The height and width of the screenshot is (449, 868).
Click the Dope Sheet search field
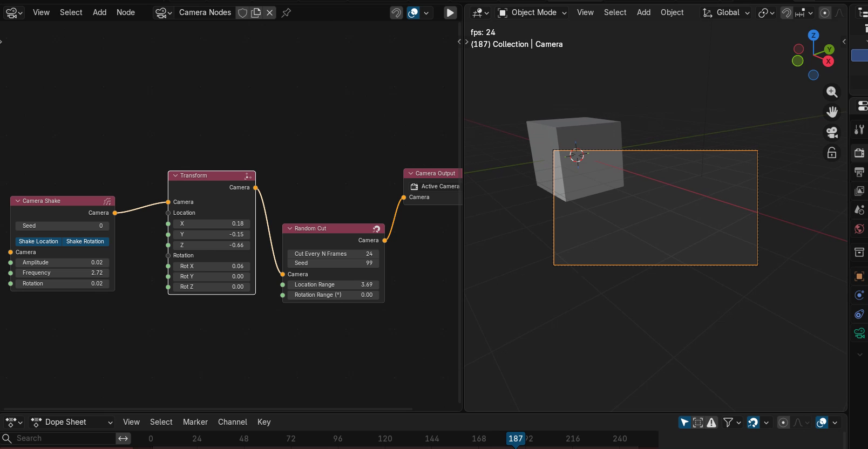click(x=58, y=438)
